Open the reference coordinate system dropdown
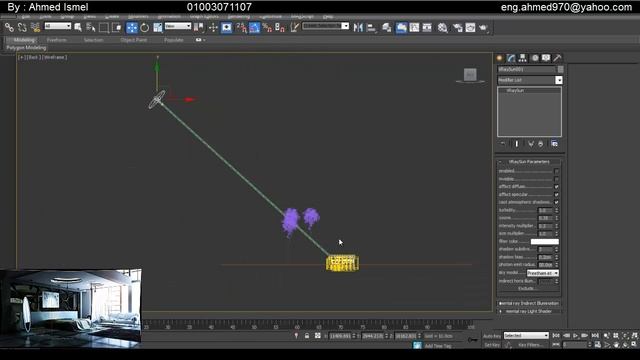The image size is (640, 360). 178,26
